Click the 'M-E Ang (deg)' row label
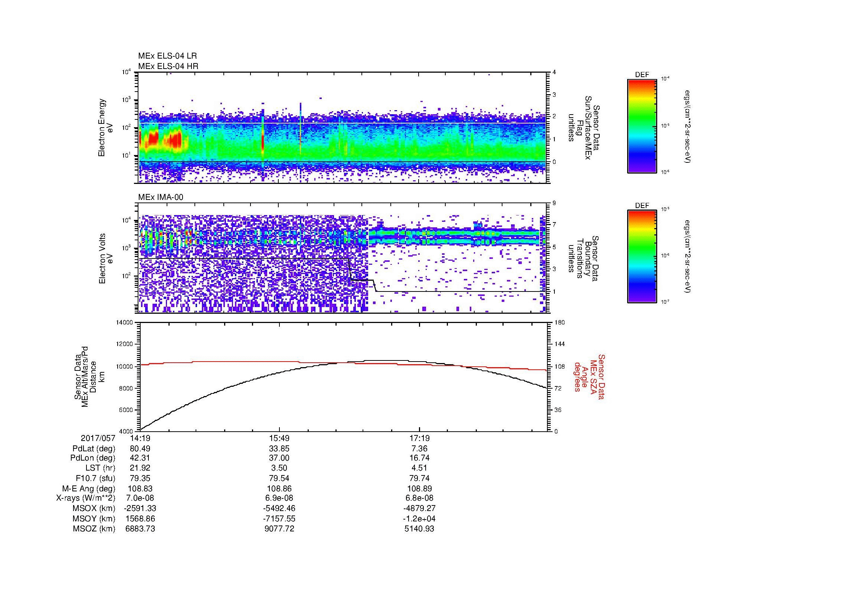 click(x=89, y=489)
